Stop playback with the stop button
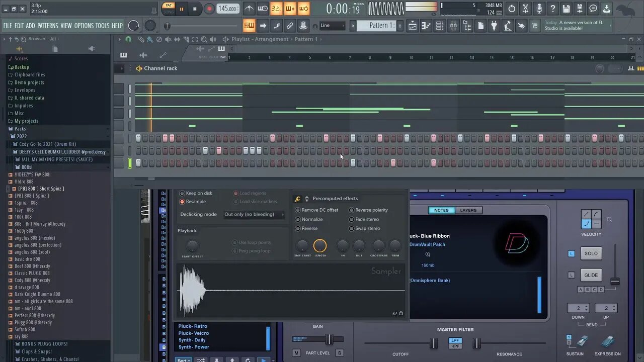Image resolution: width=644 pixels, height=362 pixels. 195,9
